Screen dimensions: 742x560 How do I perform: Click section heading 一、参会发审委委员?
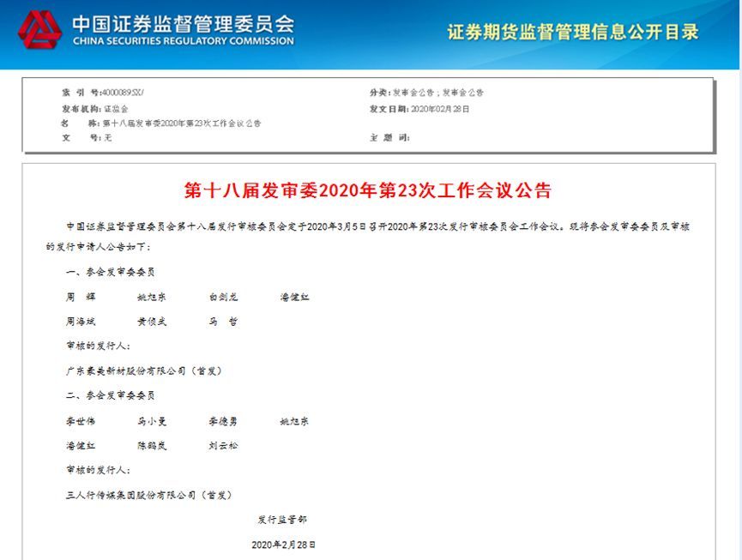pos(111,272)
